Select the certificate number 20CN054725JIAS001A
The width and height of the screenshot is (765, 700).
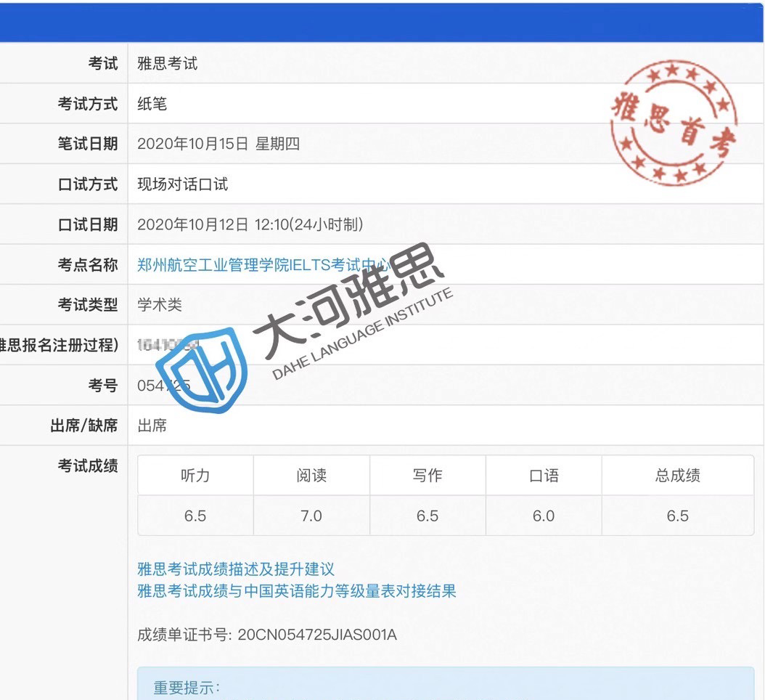317,635
